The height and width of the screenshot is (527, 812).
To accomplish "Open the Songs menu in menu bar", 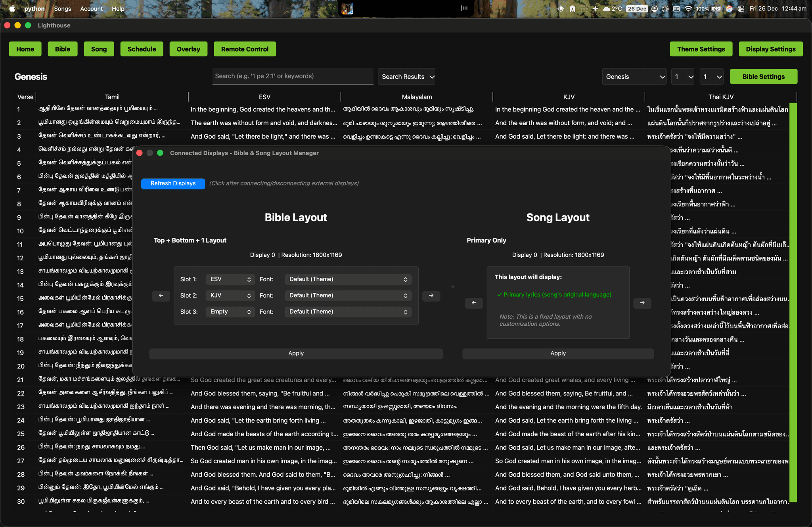I will [62, 9].
